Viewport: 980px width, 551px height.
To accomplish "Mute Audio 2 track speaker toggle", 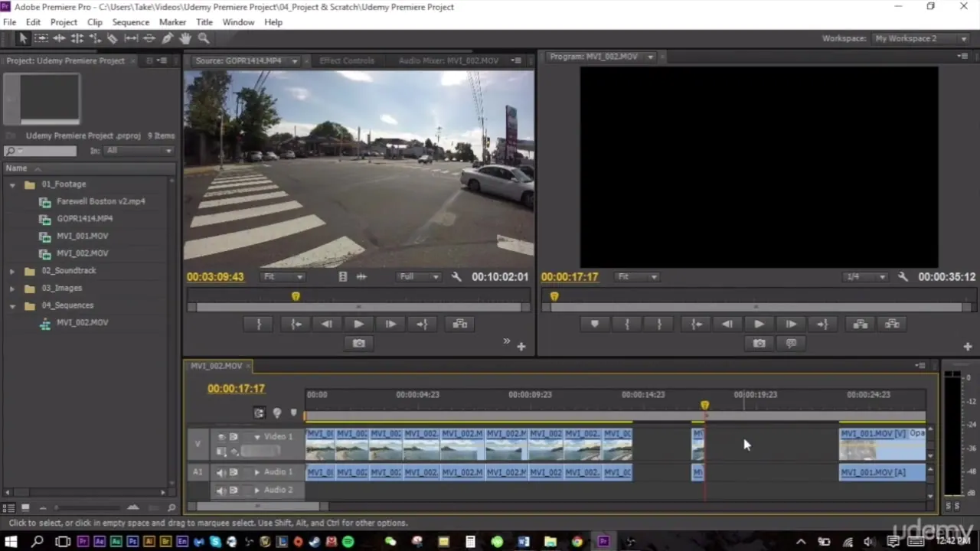I will click(x=221, y=491).
